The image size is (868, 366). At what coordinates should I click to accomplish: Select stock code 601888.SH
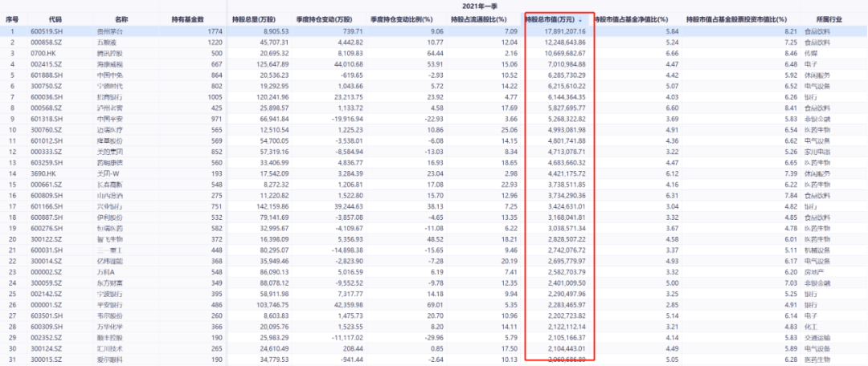pyautogui.click(x=46, y=74)
